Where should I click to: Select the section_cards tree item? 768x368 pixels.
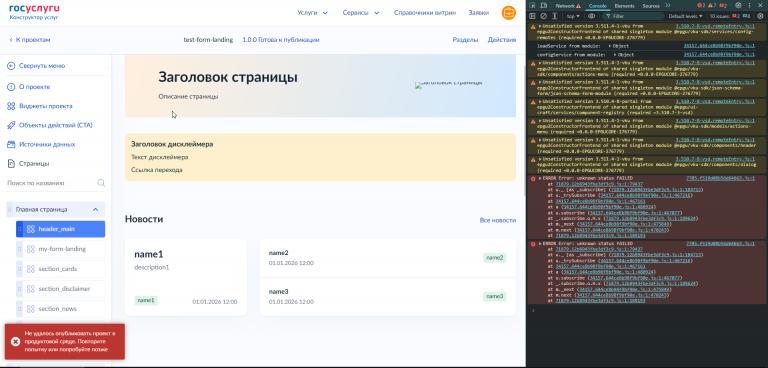60,269
